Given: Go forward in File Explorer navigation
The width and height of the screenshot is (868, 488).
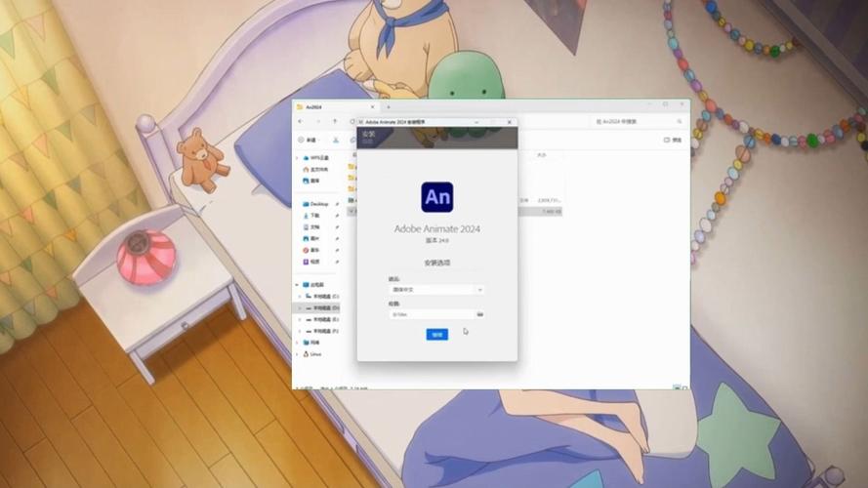Looking at the screenshot, I should pyautogui.click(x=317, y=121).
